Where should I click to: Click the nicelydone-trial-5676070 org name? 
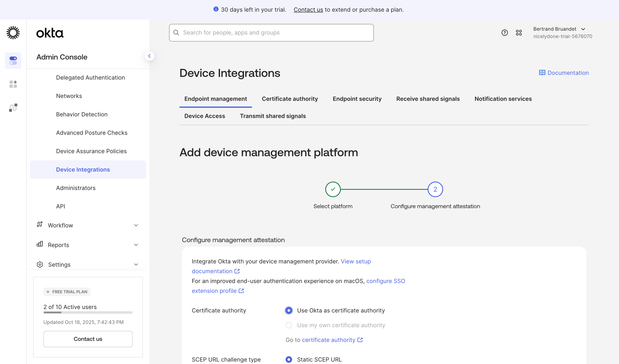pos(563,36)
